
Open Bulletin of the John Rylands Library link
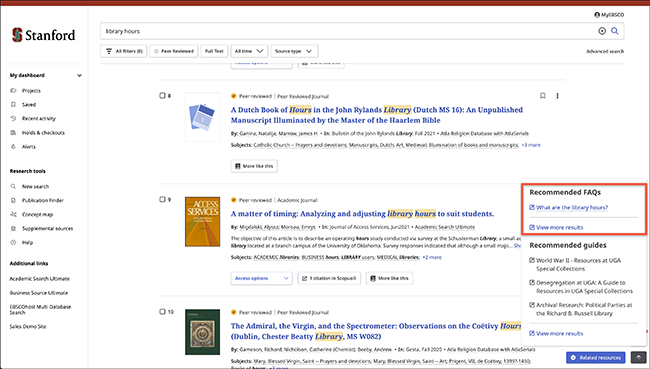(x=371, y=134)
